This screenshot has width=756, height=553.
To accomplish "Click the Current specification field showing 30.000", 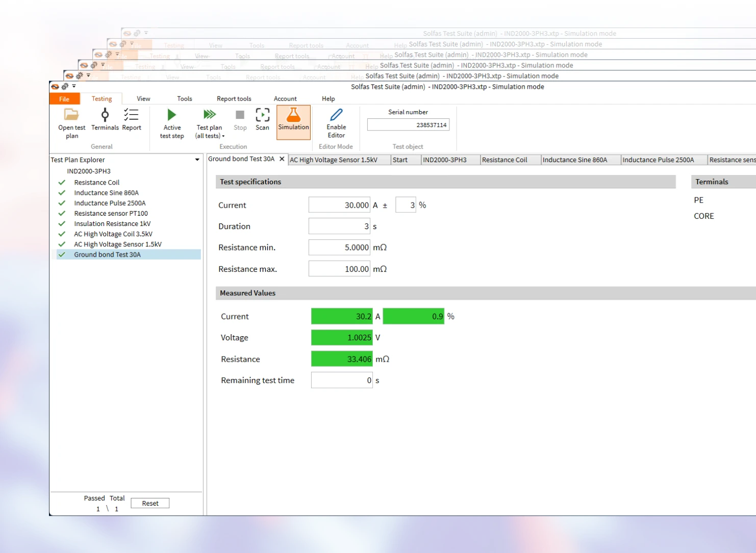I will [339, 205].
